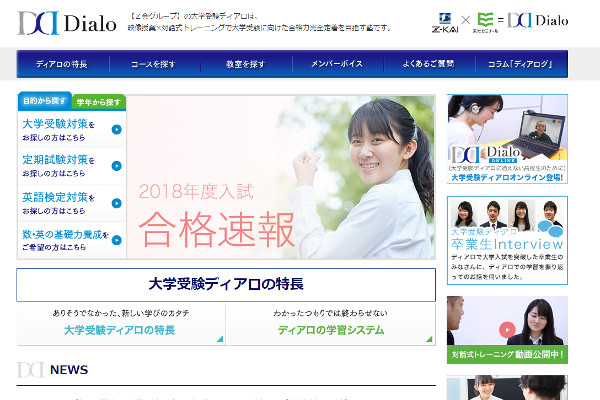Click the green seminar logo in header
Screen dimensions: 600x400
click(485, 23)
